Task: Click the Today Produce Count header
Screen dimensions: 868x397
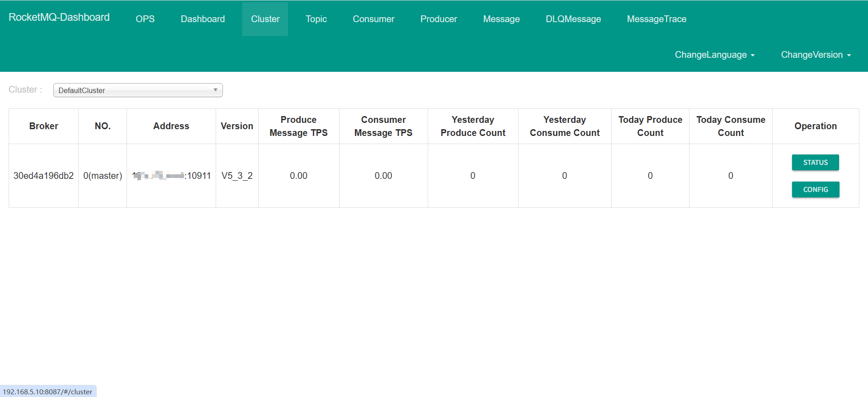Action: (650, 126)
